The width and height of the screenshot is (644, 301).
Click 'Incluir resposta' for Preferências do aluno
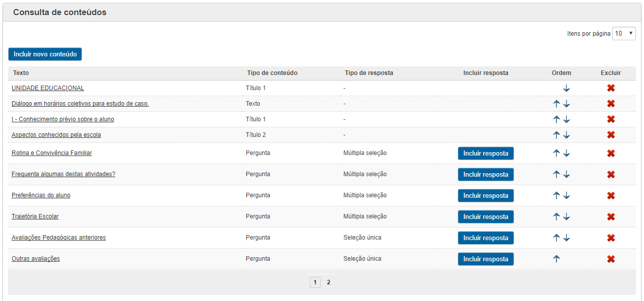pos(486,196)
